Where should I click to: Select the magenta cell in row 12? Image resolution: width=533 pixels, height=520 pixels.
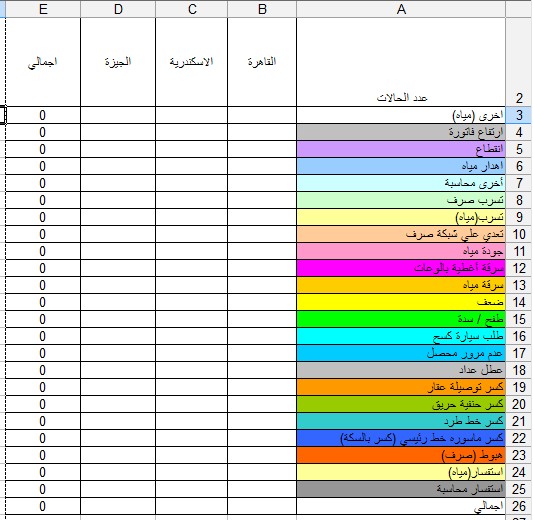(x=401, y=268)
